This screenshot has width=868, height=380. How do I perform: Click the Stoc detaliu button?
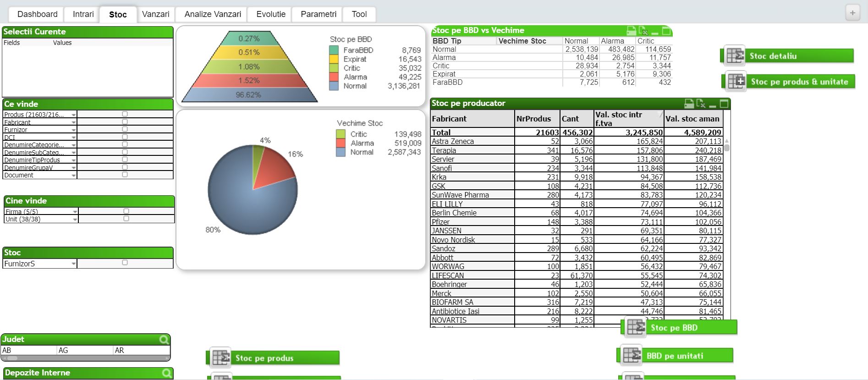[787, 56]
